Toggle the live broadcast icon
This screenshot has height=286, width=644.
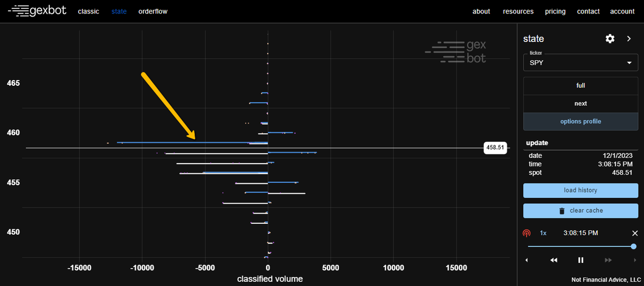[x=526, y=233]
